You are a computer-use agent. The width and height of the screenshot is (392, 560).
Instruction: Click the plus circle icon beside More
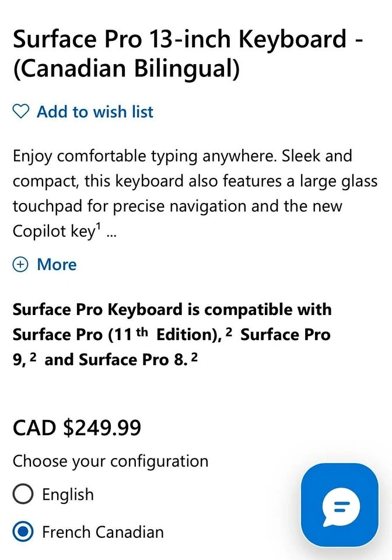pos(21,264)
